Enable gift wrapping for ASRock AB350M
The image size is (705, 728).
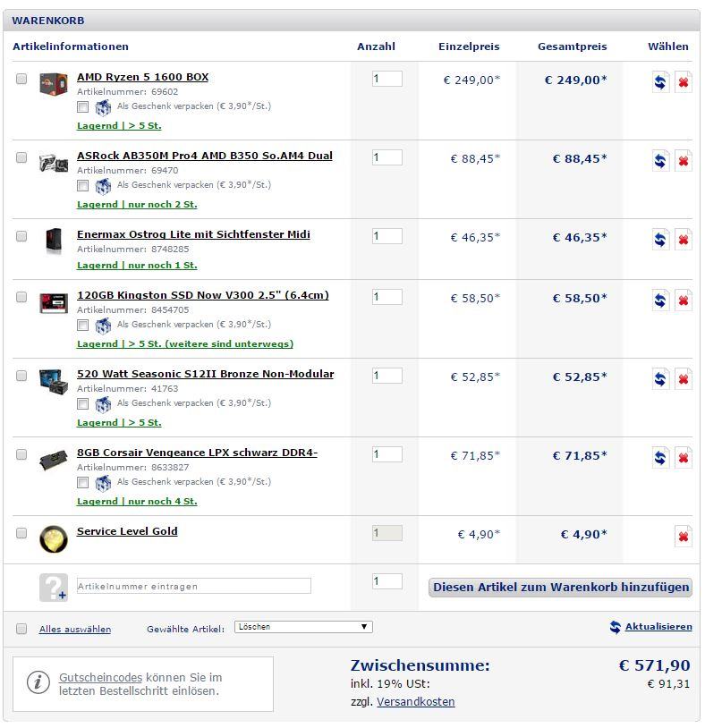(x=82, y=186)
